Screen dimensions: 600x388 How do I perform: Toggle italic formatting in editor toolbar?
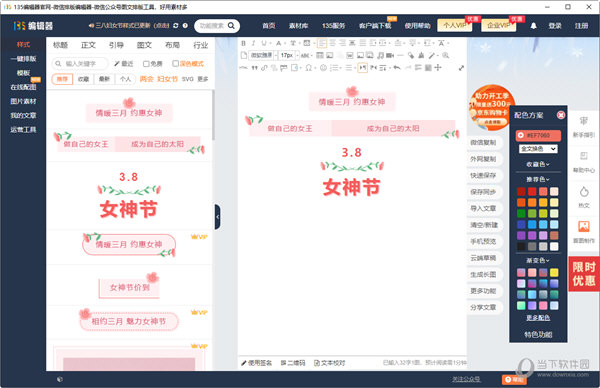tap(253, 43)
